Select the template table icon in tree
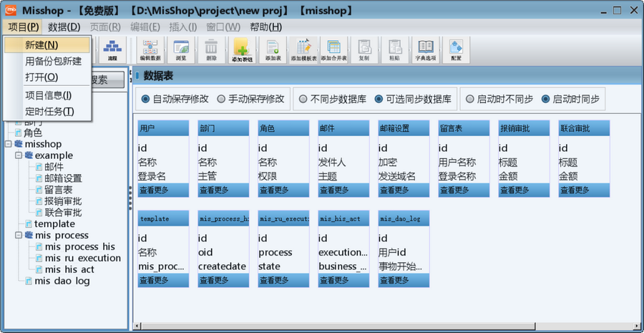This screenshot has height=333, width=644. pyautogui.click(x=29, y=224)
